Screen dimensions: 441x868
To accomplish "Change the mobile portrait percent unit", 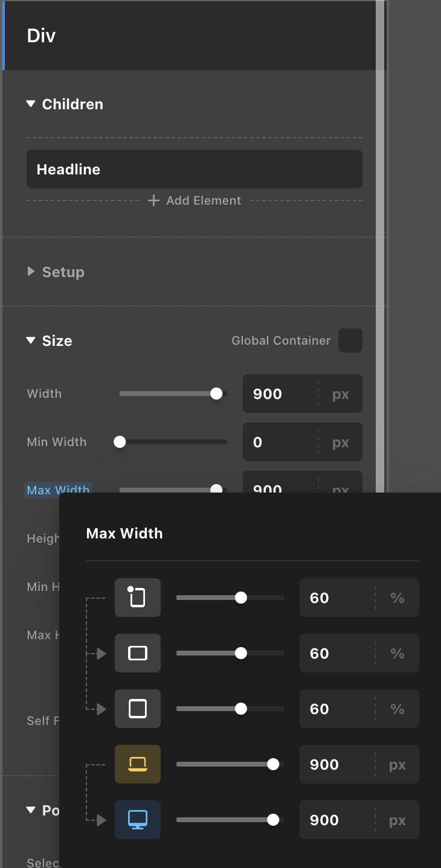I will click(397, 598).
